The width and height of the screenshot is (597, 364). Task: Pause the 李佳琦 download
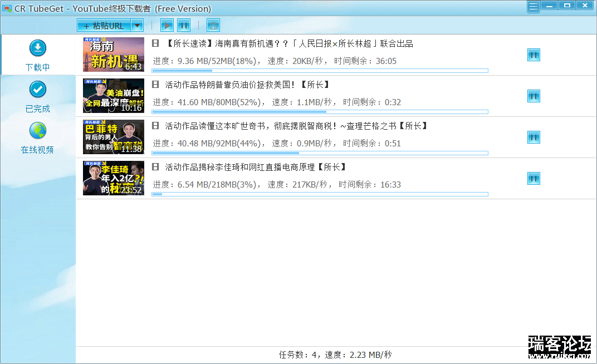534,179
